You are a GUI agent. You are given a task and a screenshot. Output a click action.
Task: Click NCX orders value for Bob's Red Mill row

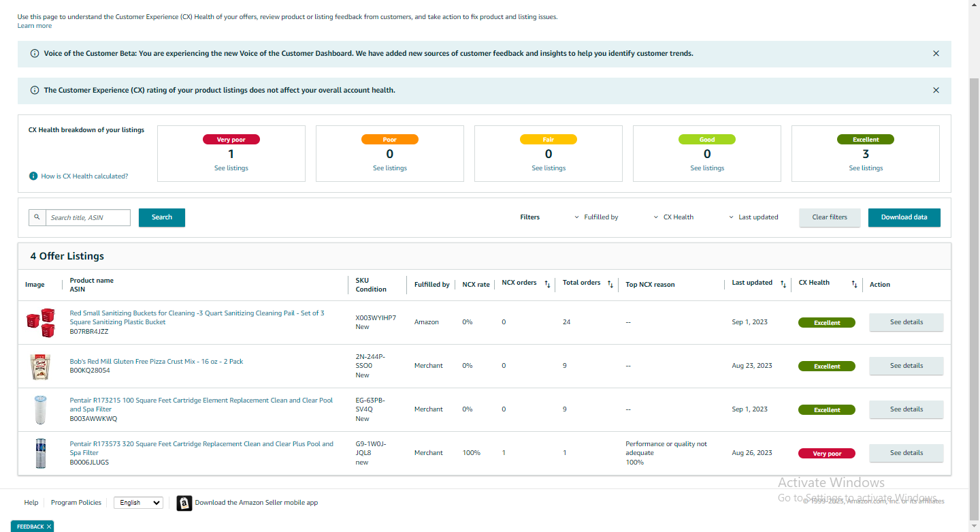(504, 366)
